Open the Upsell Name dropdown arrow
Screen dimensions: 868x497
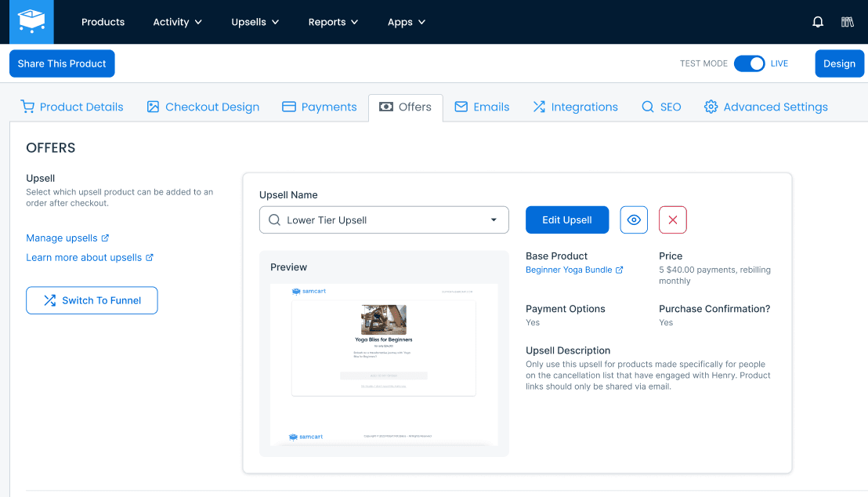(x=494, y=220)
